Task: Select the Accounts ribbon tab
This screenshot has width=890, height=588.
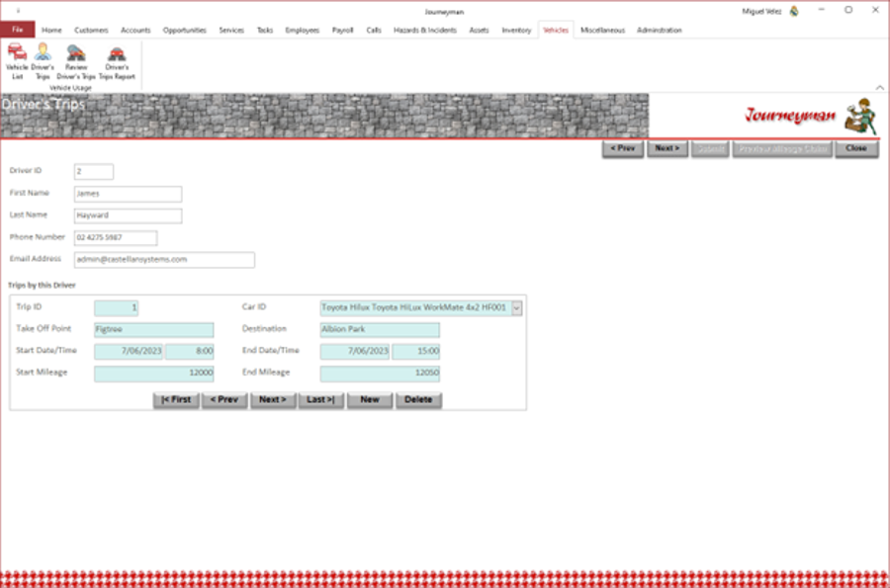Action: coord(135,30)
